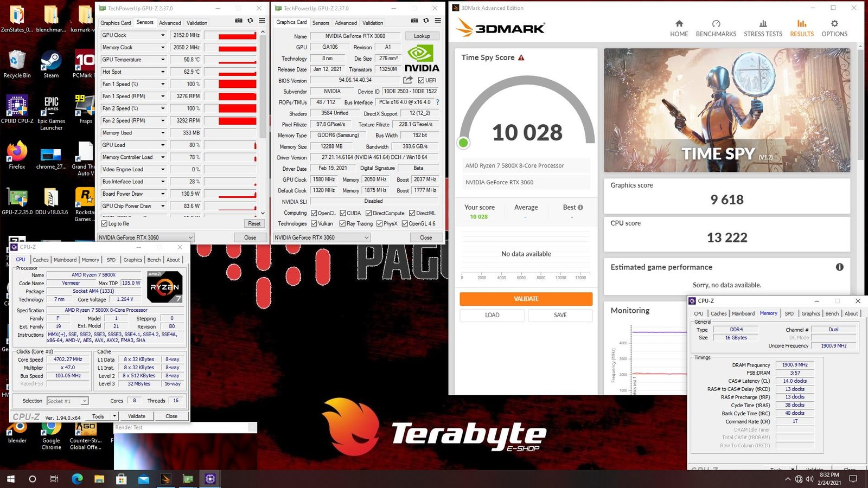Image resolution: width=868 pixels, height=488 pixels.
Task: Toggle the UEFI checkbox in GPU-Z
Action: click(x=422, y=80)
